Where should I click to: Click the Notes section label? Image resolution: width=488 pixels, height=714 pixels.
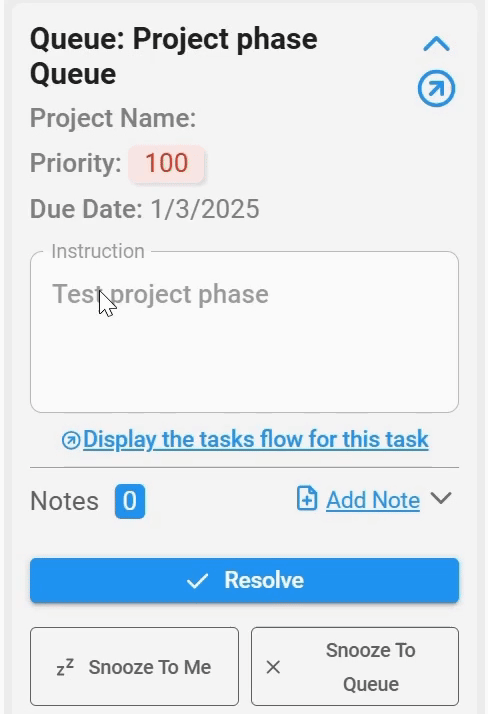tap(64, 501)
